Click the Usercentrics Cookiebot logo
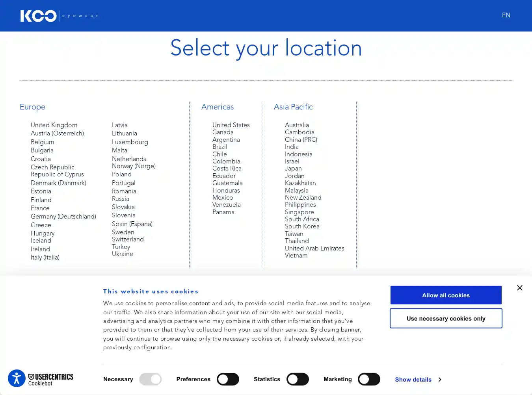532x395 pixels. 50,380
